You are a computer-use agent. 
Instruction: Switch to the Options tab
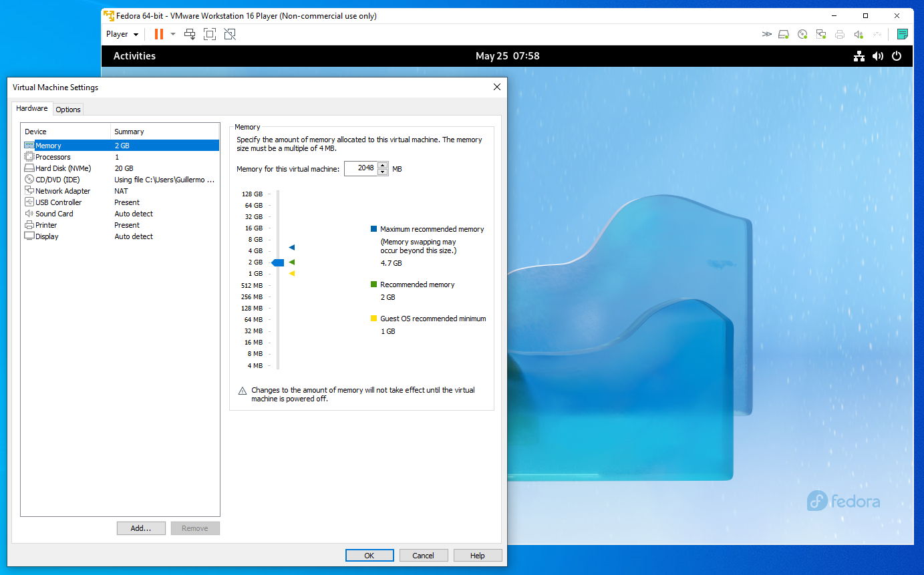click(x=68, y=110)
